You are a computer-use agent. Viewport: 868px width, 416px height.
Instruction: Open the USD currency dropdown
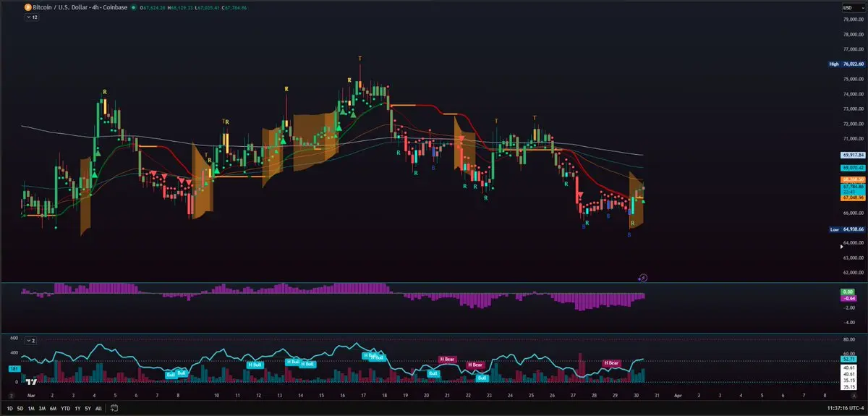(x=853, y=7)
